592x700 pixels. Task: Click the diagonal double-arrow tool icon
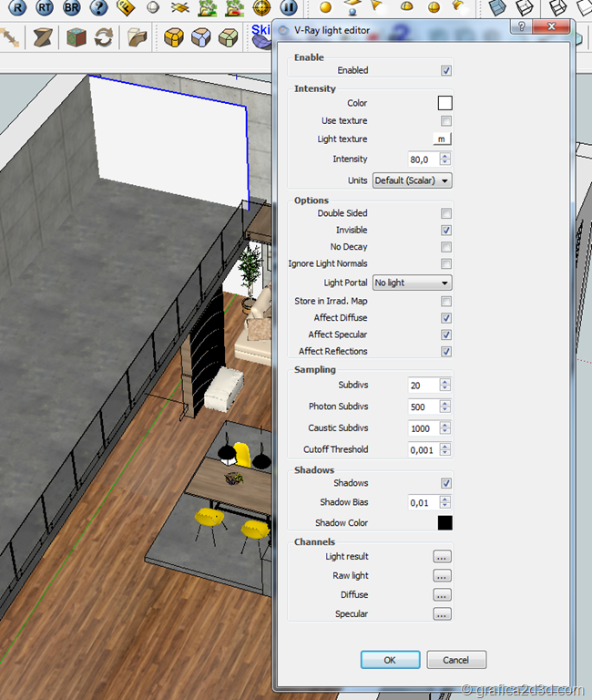tap(10, 37)
